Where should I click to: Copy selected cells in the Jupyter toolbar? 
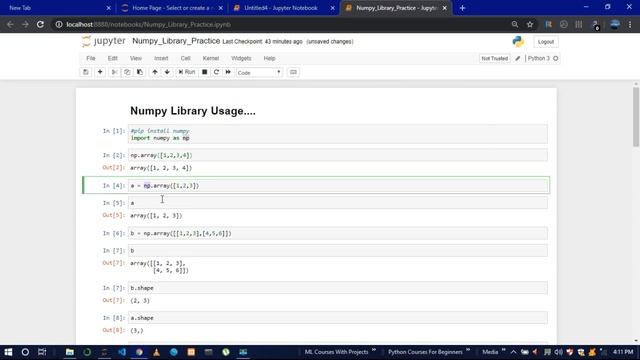(127, 72)
